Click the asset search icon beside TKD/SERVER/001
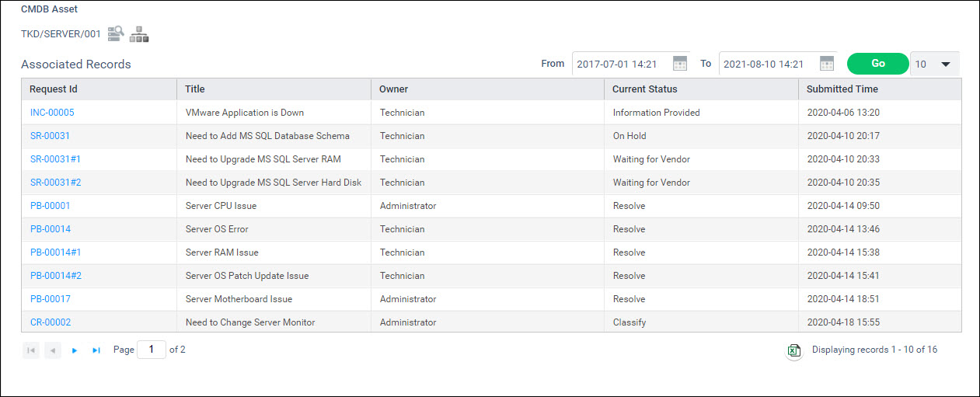The height and width of the screenshot is (397, 980). pos(116,33)
